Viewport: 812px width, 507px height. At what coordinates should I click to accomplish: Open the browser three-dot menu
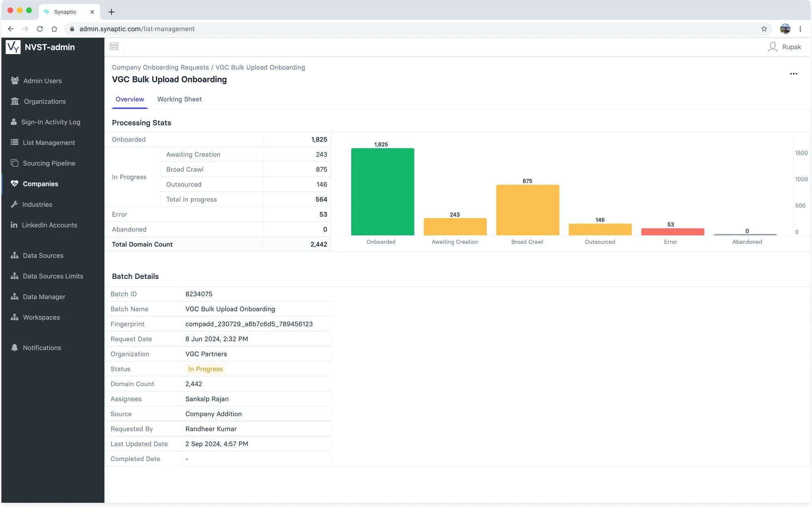800,29
